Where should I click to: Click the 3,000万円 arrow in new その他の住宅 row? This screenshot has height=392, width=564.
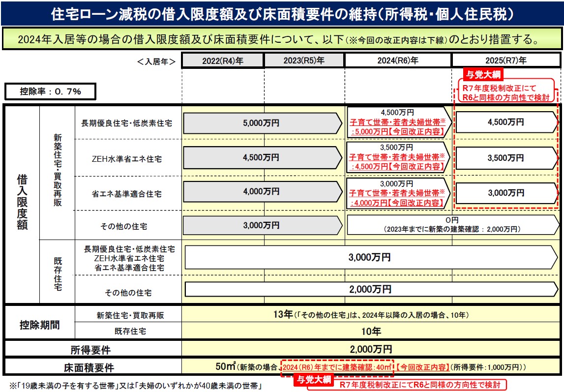click(x=263, y=225)
